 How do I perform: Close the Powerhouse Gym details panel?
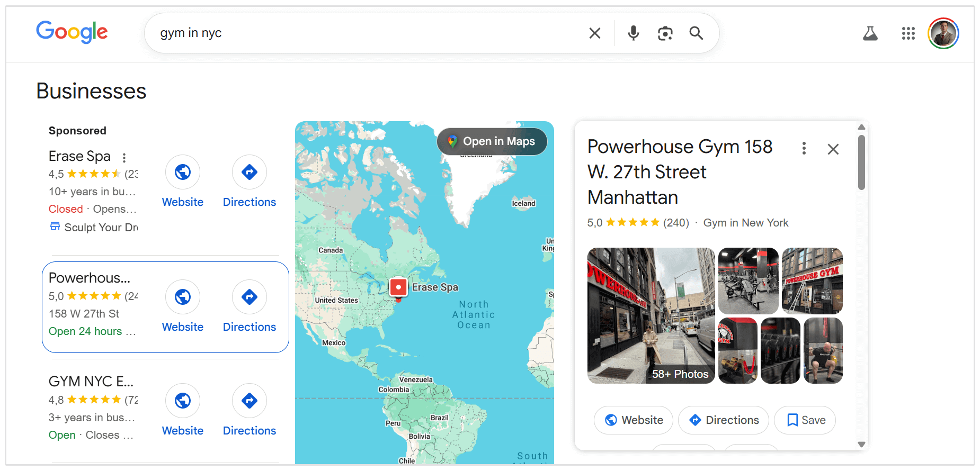point(833,149)
